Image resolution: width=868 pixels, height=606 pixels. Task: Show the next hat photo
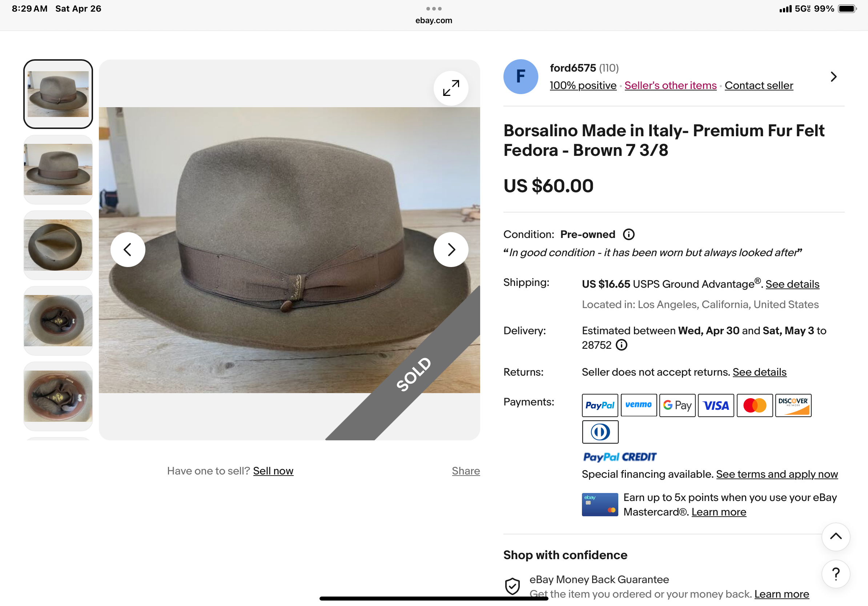[451, 249]
